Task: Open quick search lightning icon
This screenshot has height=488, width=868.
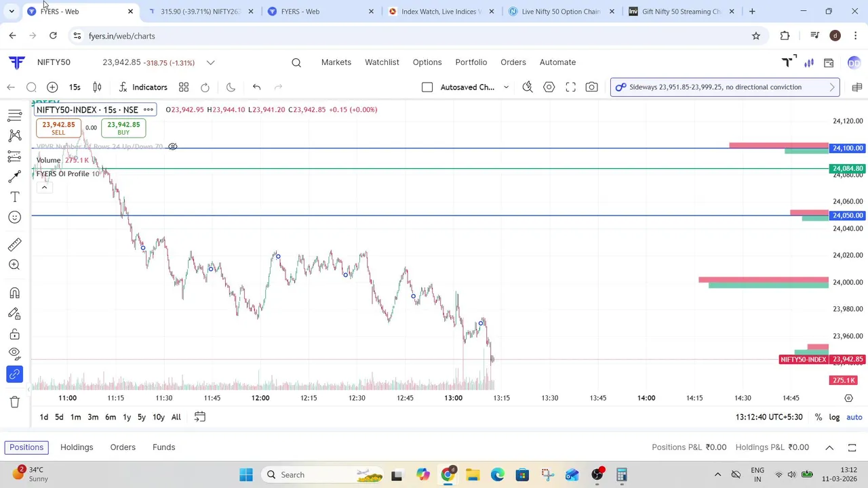Action: 528,87
